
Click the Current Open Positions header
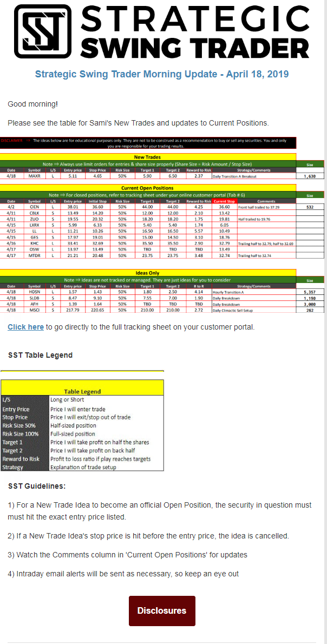pyautogui.click(x=148, y=188)
